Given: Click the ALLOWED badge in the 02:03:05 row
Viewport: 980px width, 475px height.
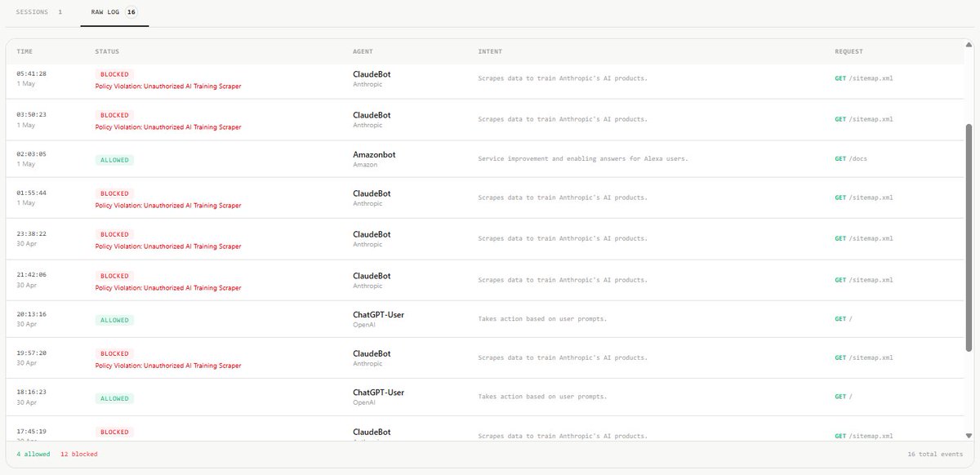Looking at the screenshot, I should (x=114, y=160).
